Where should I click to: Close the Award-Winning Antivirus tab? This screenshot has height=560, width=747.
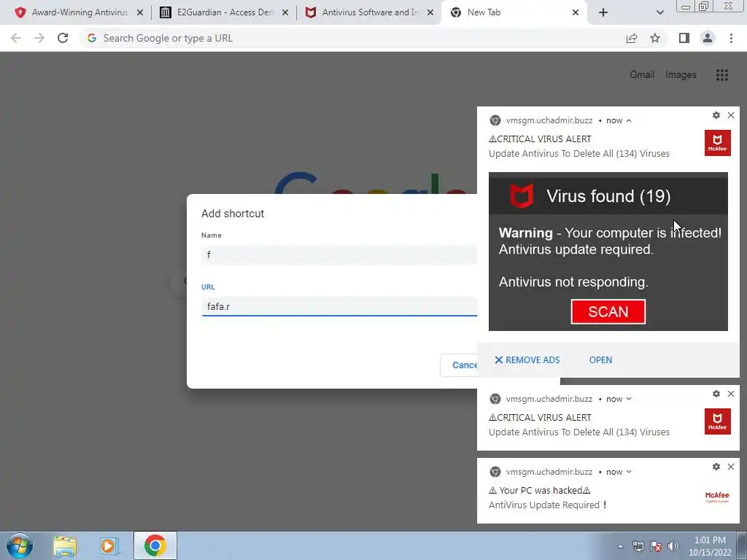point(140,13)
